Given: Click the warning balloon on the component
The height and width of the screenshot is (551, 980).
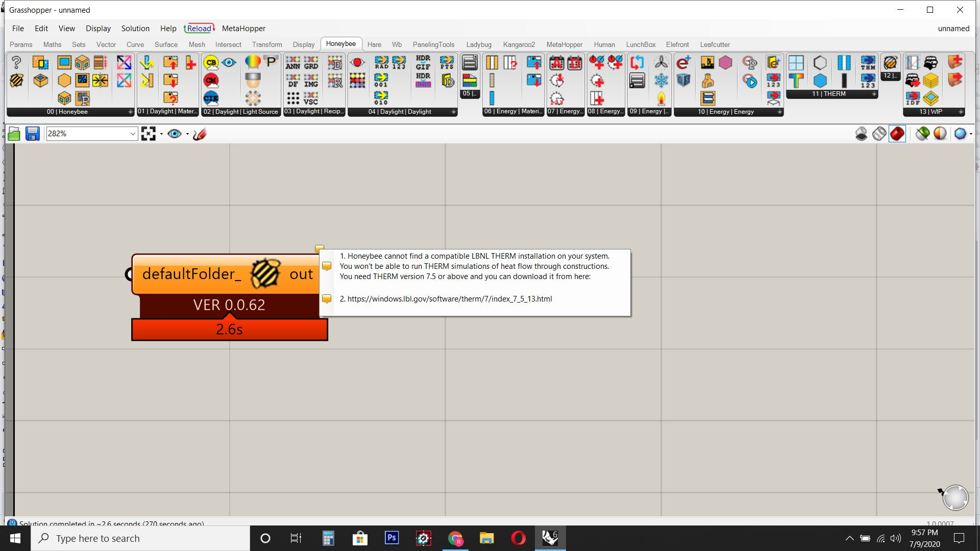Looking at the screenshot, I should pos(320,249).
